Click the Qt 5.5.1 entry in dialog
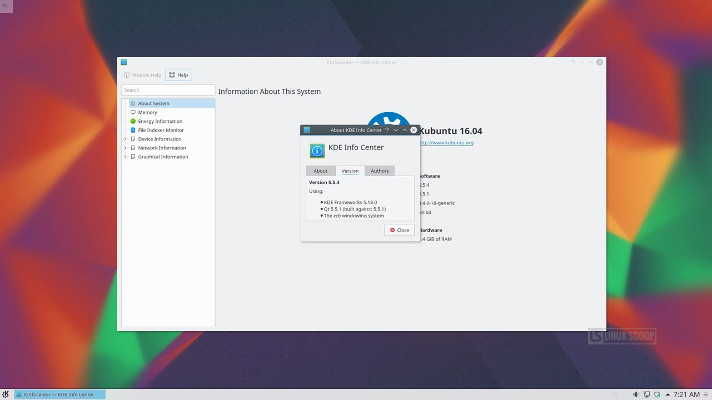This screenshot has width=712, height=400. (354, 209)
